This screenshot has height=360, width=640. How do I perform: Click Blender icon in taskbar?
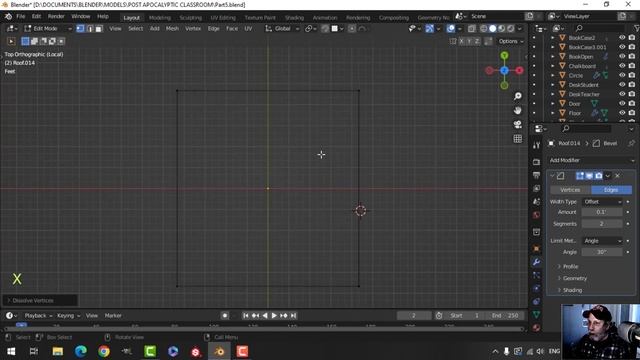(x=219, y=351)
